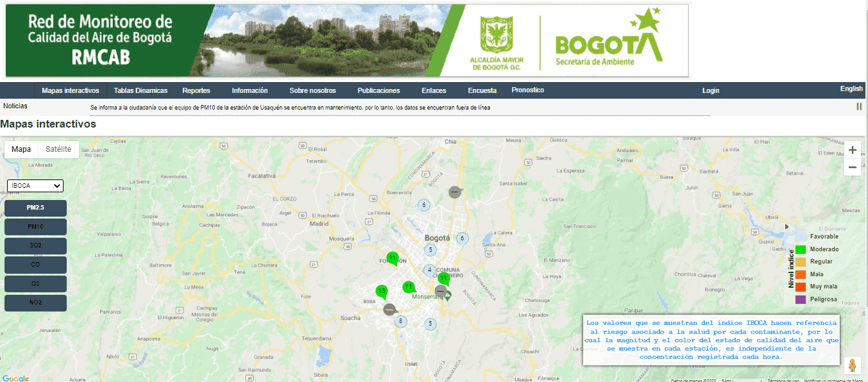Switch map to Satélite view
Viewport: 868px width, 382px height.
(x=58, y=149)
